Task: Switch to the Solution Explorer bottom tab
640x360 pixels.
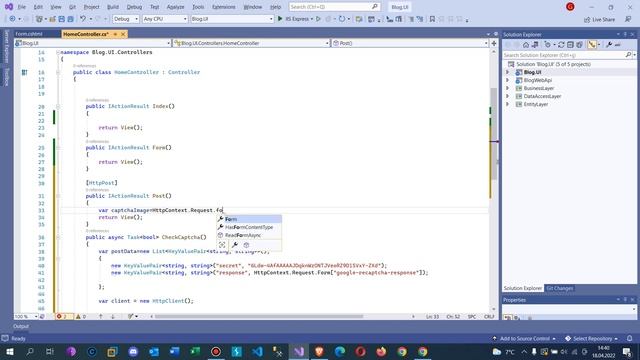Action: tap(522, 288)
